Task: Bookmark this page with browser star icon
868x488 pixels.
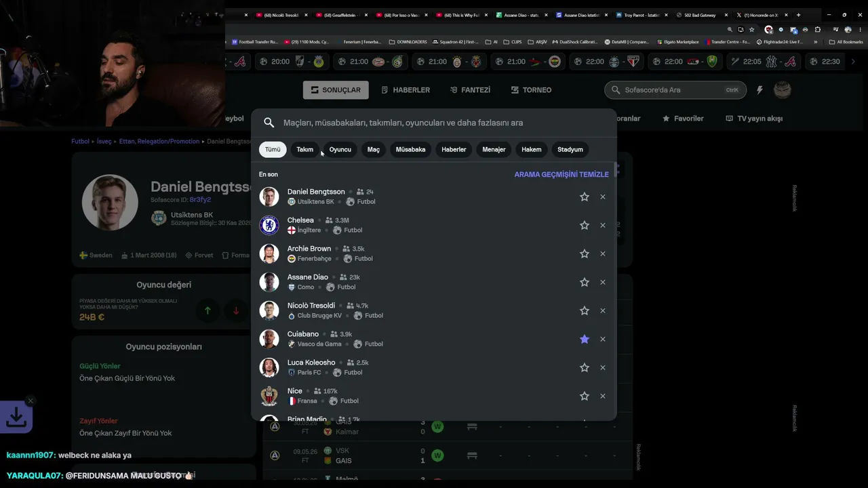Action: (751, 30)
